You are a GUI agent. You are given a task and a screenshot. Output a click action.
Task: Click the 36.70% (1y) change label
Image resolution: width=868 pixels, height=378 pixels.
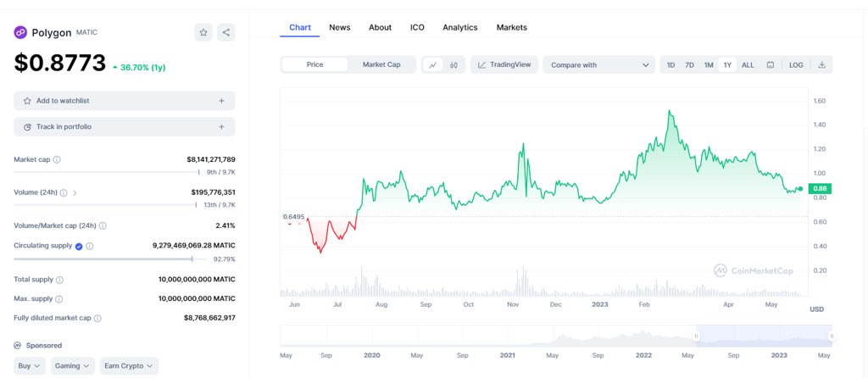point(139,68)
